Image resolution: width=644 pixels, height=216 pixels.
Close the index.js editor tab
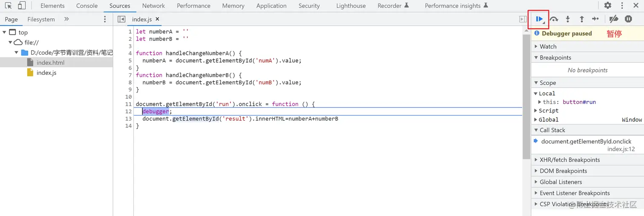[157, 19]
